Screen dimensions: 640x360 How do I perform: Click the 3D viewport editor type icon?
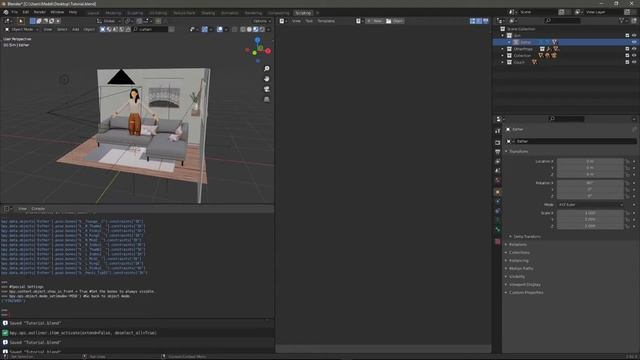(7, 21)
